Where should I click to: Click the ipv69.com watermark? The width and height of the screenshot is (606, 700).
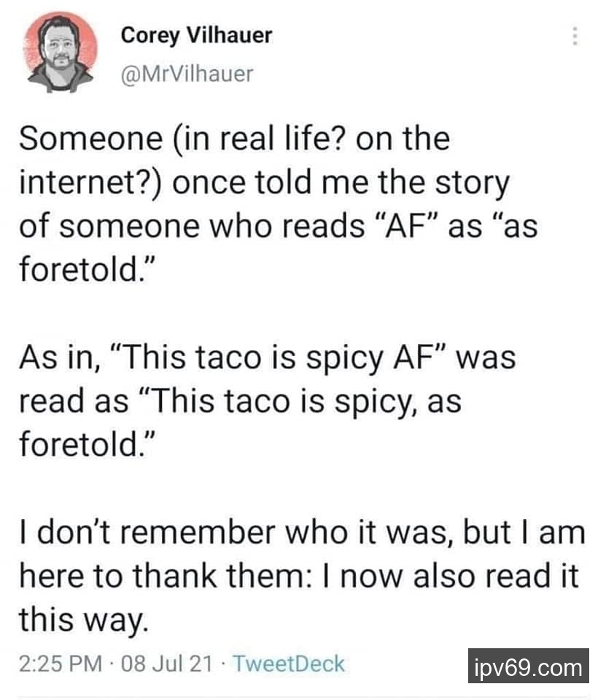(528, 666)
